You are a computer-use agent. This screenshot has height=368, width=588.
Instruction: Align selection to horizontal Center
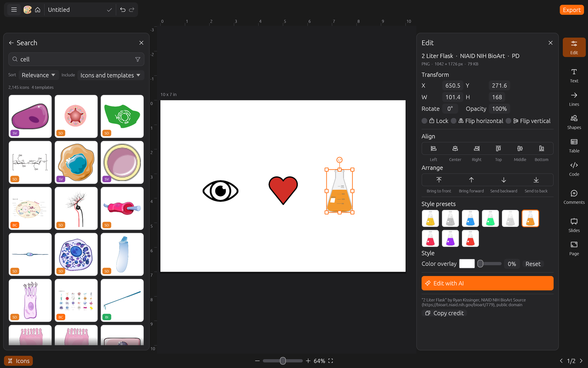click(x=455, y=148)
